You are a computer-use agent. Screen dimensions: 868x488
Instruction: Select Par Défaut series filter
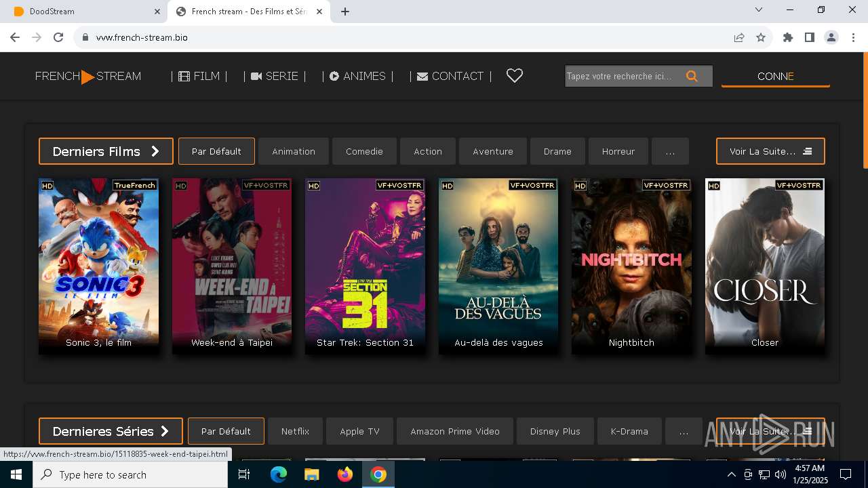tap(226, 431)
